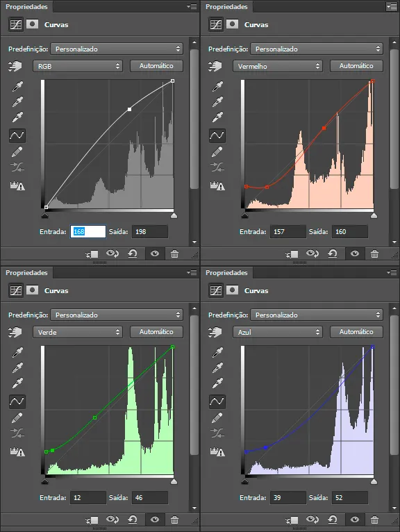Click white point slider under Vermelho histogram
400x532 pixels.
pos(374,215)
